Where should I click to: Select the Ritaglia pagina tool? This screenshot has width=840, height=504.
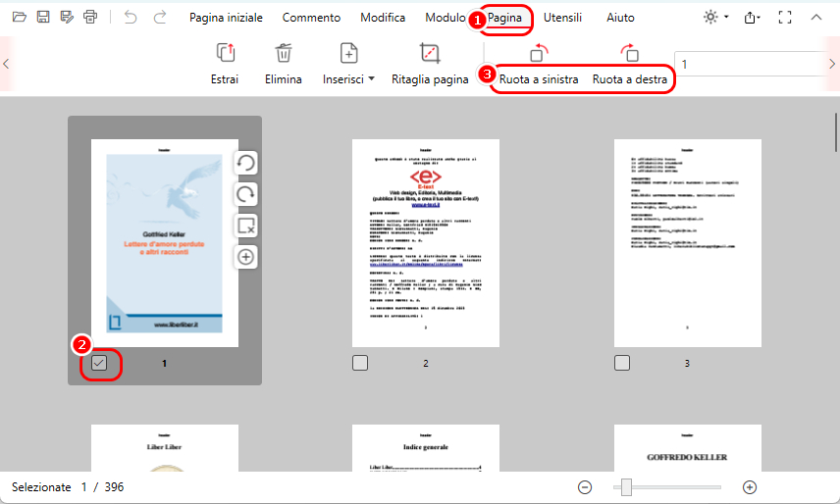(x=430, y=64)
